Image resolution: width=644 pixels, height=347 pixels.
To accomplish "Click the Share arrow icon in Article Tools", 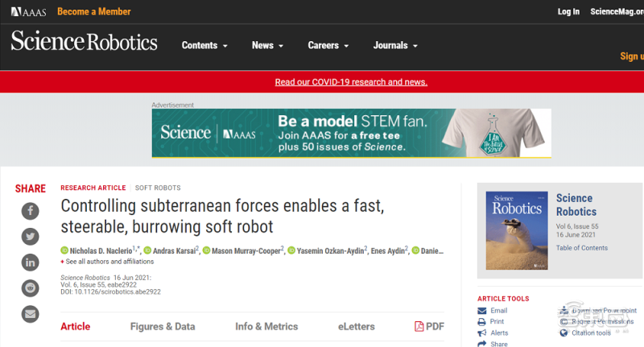I will click(x=481, y=344).
